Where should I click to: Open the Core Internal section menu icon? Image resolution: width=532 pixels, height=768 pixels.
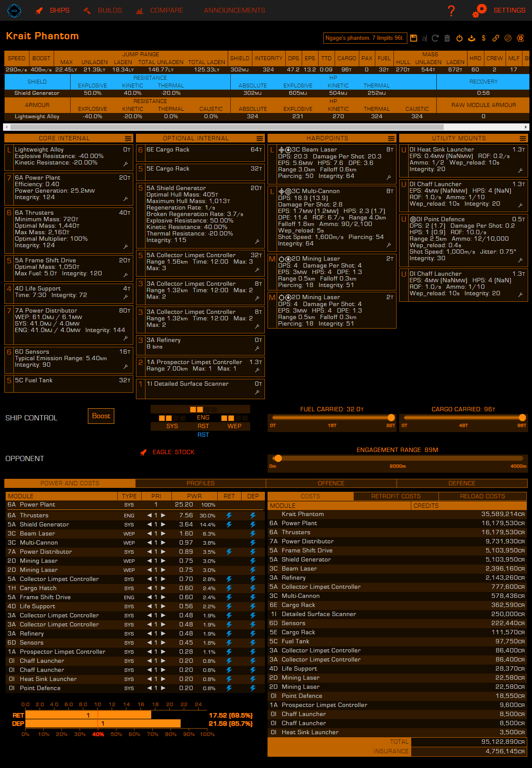click(128, 139)
